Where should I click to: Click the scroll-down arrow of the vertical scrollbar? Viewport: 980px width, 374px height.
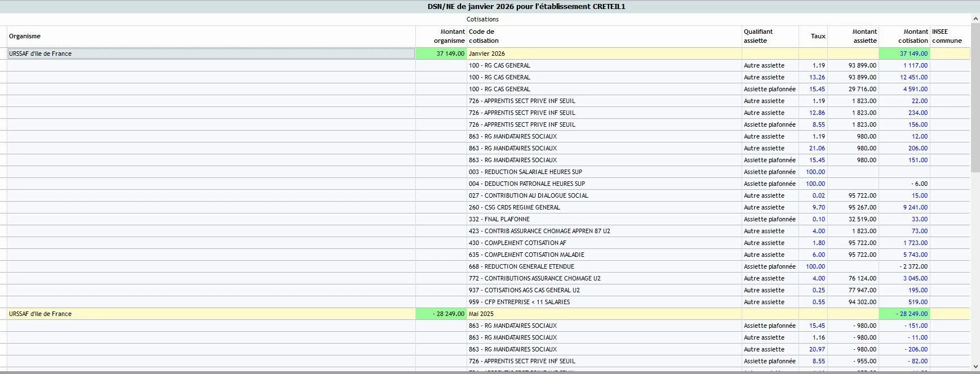[975, 366]
